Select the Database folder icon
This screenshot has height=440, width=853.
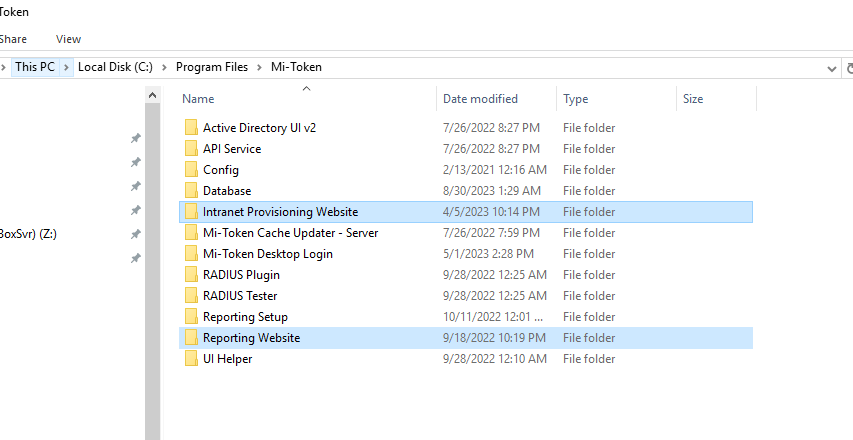191,190
